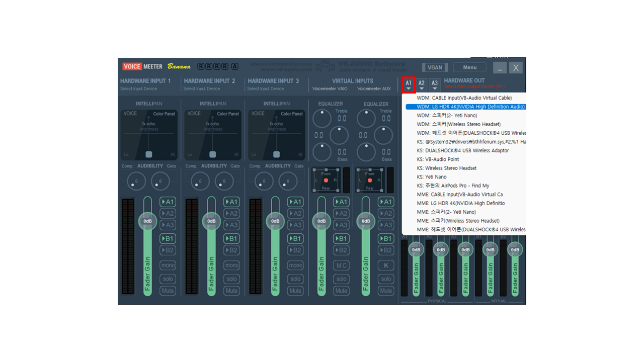
Task: Click Hardware Input 2 fader gain knob
Action: tap(211, 221)
